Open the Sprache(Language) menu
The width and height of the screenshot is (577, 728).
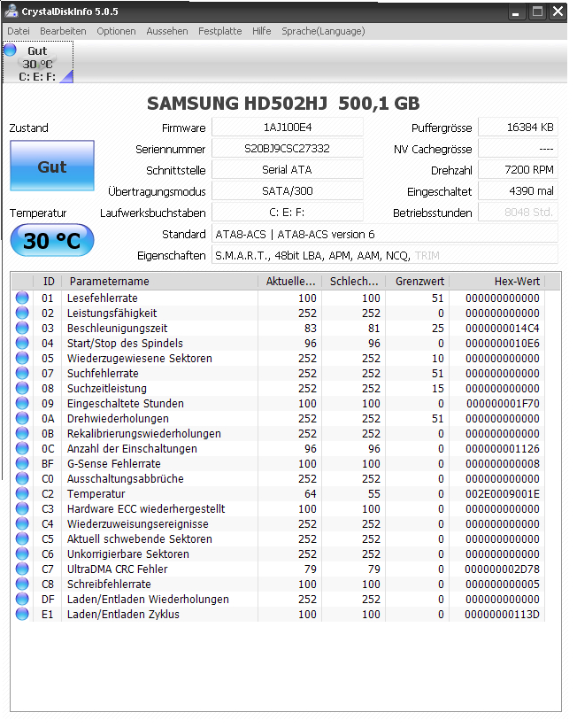(323, 31)
